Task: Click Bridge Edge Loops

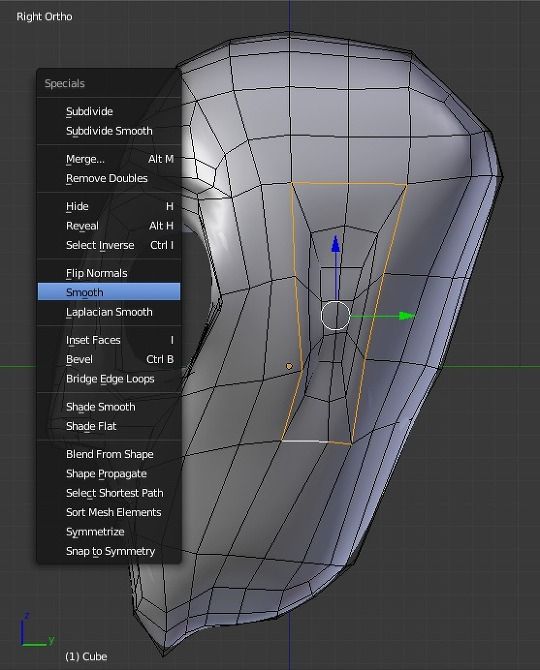Action: pos(109,379)
